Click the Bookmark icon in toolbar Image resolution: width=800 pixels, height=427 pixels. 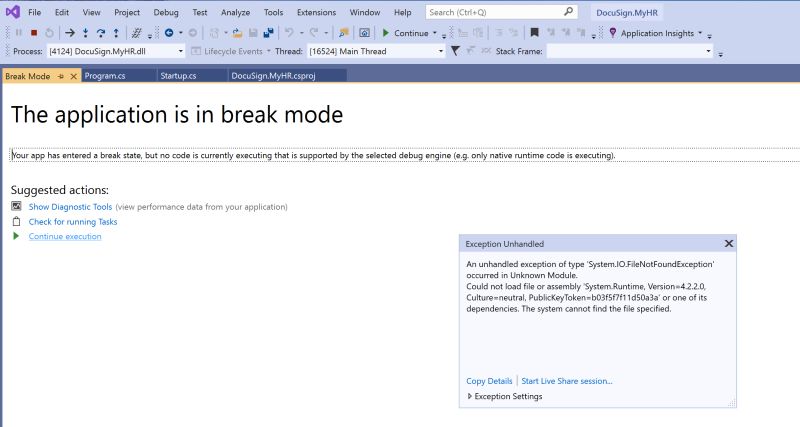coord(534,33)
